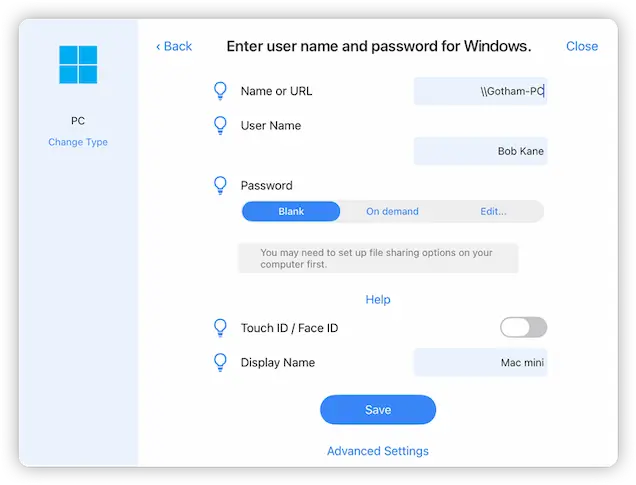The height and width of the screenshot is (485, 636).
Task: Click Change Type under PC
Action: pyautogui.click(x=78, y=142)
